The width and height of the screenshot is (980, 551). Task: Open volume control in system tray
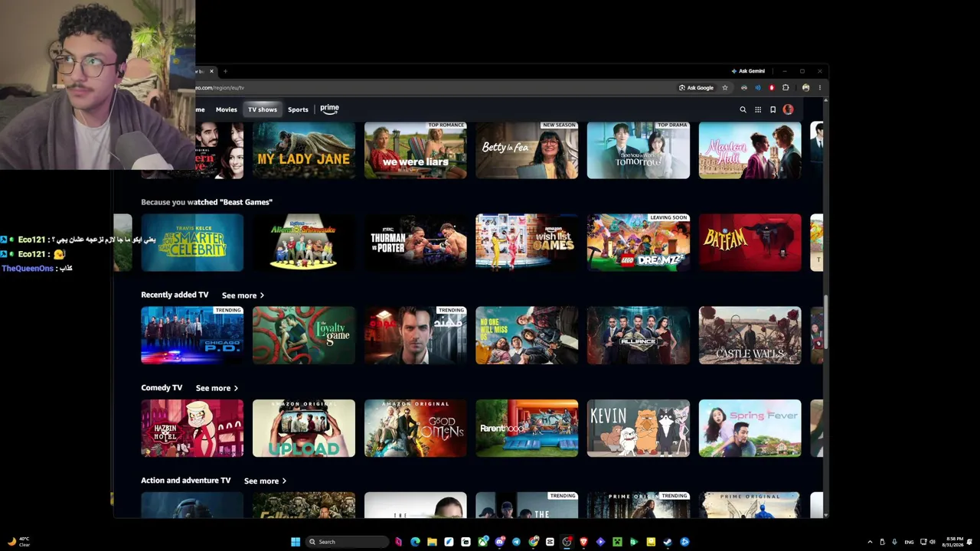tap(932, 542)
